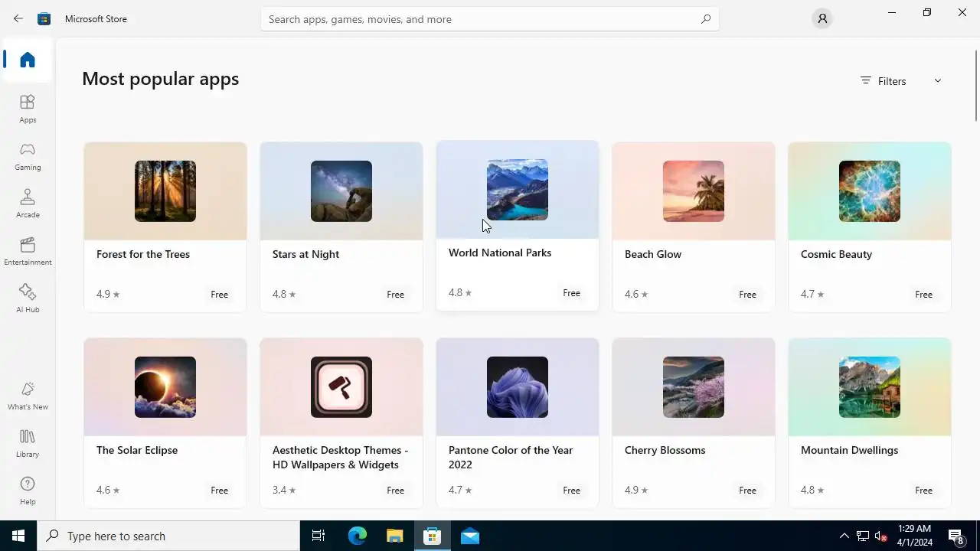Click the Stars at Night title

coord(305,254)
